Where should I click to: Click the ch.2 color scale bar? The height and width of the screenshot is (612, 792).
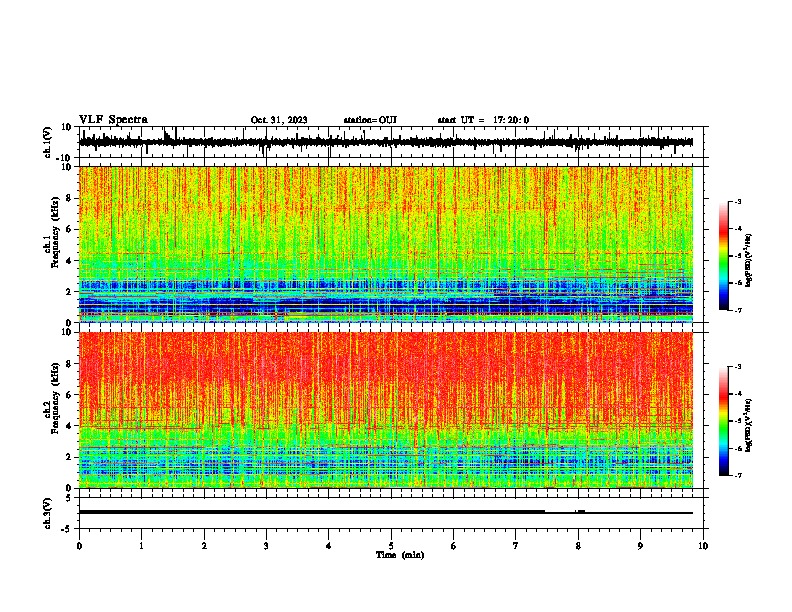(x=723, y=421)
